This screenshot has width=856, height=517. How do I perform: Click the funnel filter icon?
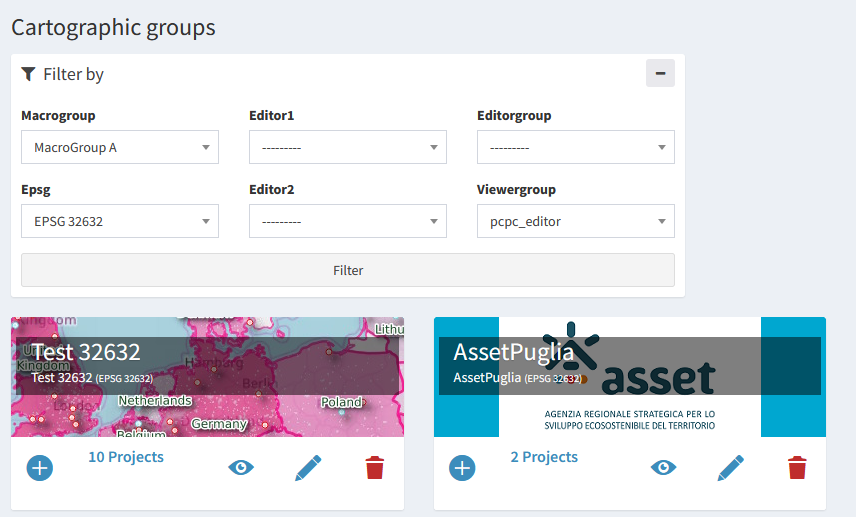tap(28, 74)
